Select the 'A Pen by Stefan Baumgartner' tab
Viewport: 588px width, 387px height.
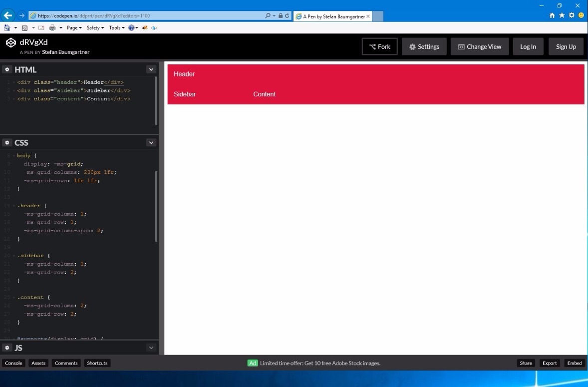331,16
